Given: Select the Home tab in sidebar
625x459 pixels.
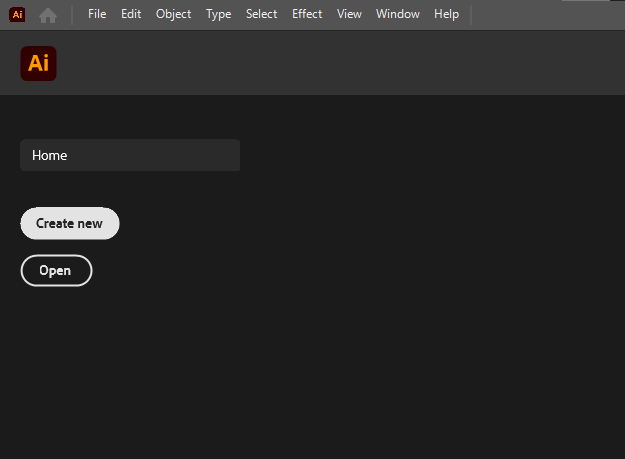Looking at the screenshot, I should pos(130,155).
